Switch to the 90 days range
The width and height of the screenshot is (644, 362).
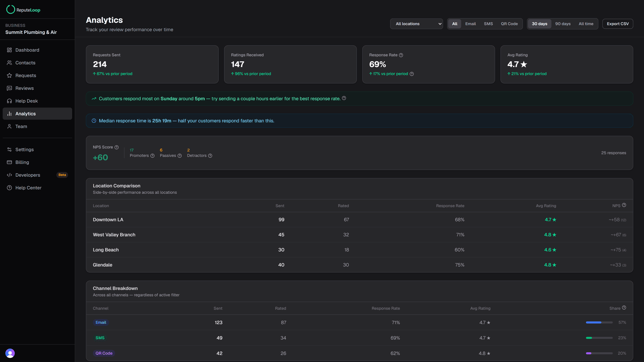(563, 24)
